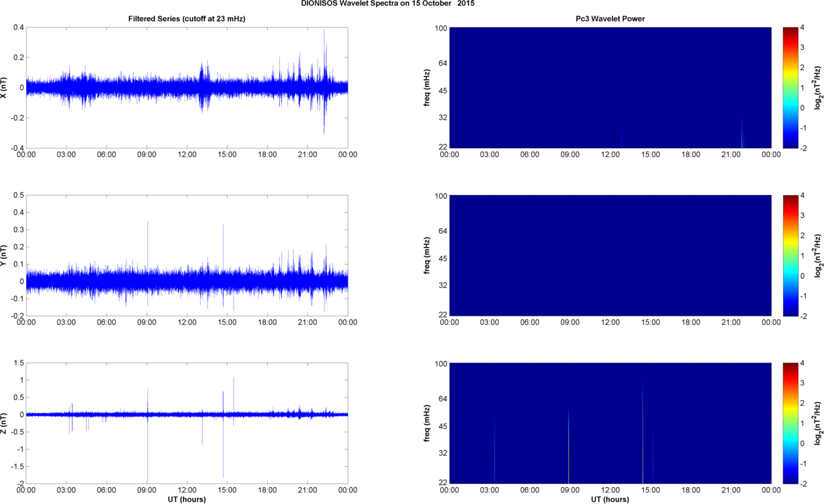
Task: Click 'UT (hours)' label under Z wavelet spectrum
Action: [610, 499]
